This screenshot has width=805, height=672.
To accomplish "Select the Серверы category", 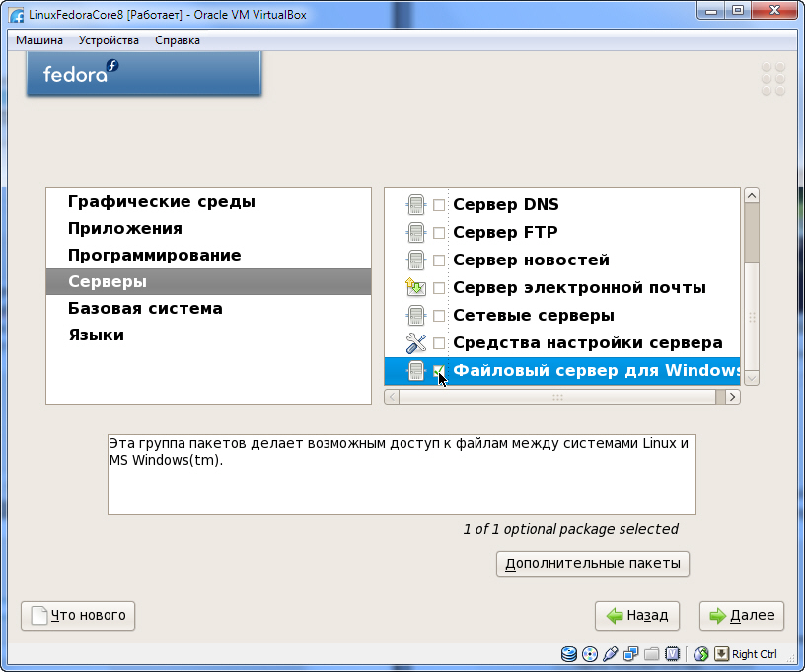I will tap(208, 281).
